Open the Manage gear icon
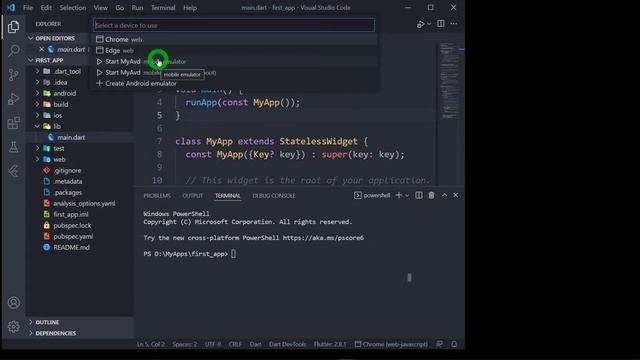The height and width of the screenshot is (360, 640). pos(13,327)
